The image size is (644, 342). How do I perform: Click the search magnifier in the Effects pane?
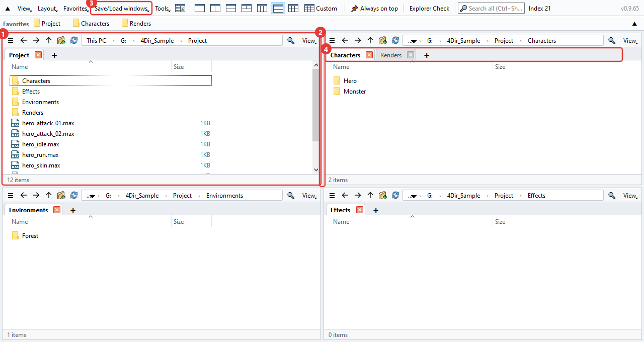click(x=612, y=196)
